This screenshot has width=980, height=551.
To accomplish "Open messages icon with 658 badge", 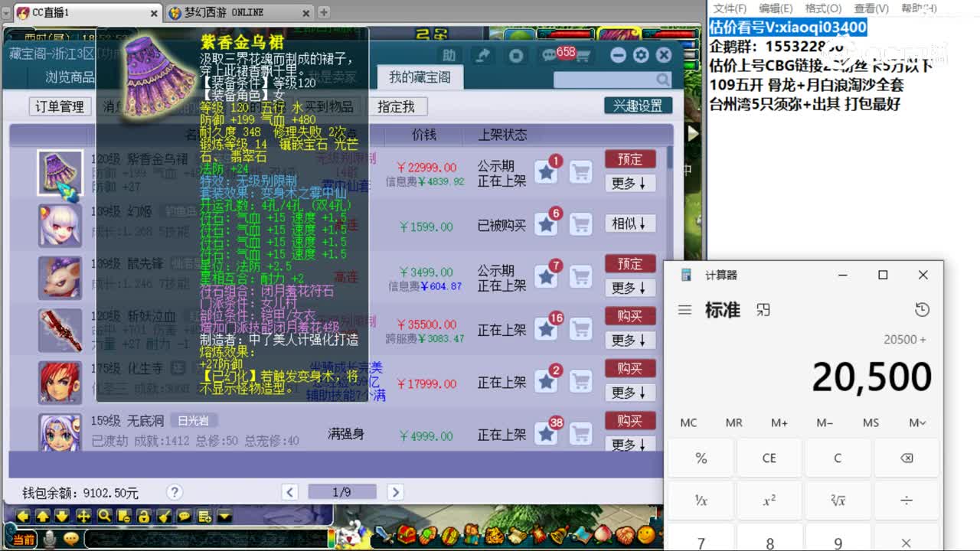I will (550, 55).
